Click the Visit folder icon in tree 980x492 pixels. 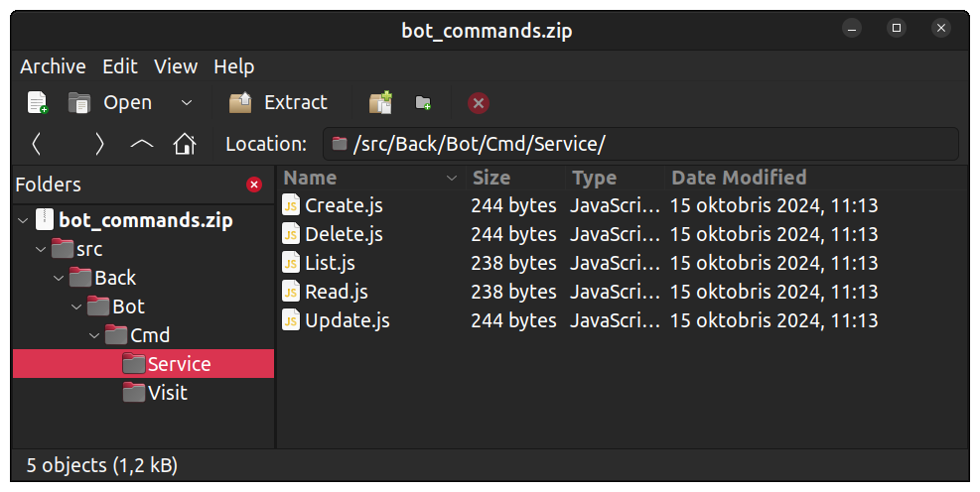[134, 392]
